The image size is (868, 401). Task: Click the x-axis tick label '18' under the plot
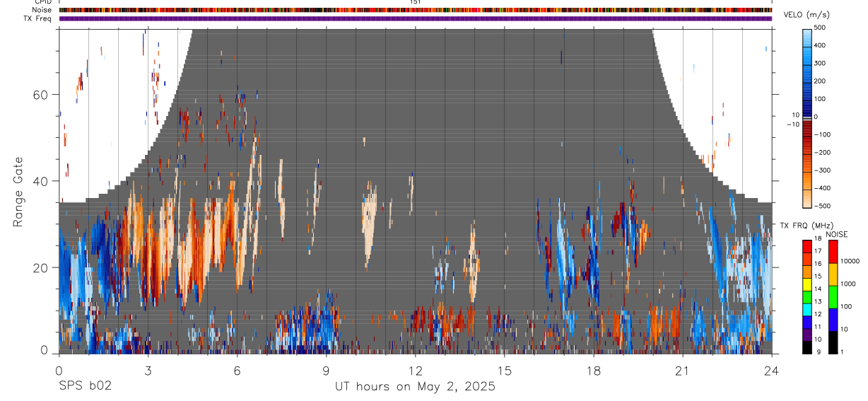(x=594, y=370)
